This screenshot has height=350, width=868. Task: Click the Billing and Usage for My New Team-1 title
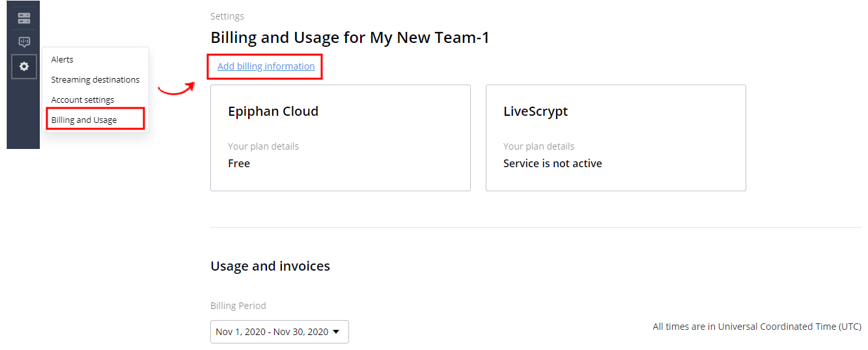[350, 38]
